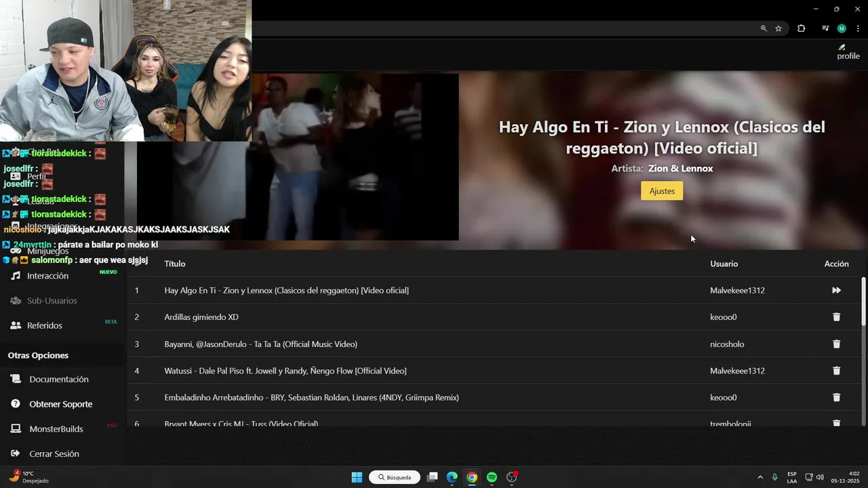Click the microphone tray icon
Screen dimensions: 868x488
click(x=774, y=477)
